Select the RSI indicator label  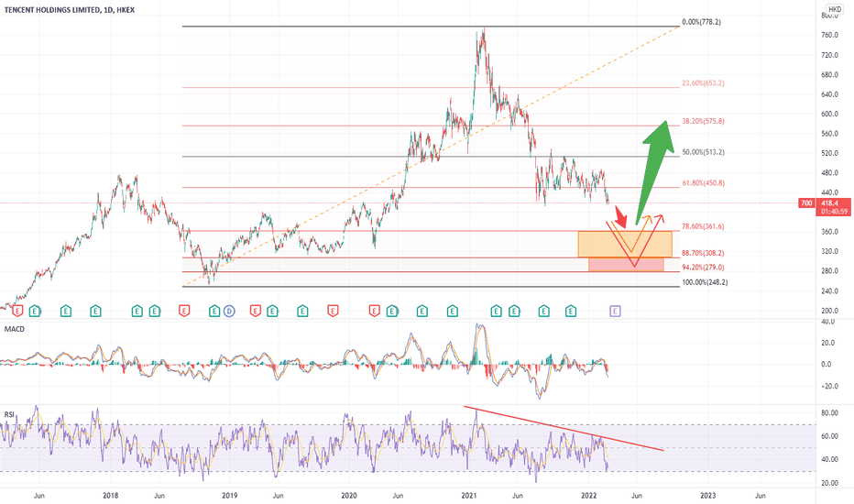click(9, 414)
